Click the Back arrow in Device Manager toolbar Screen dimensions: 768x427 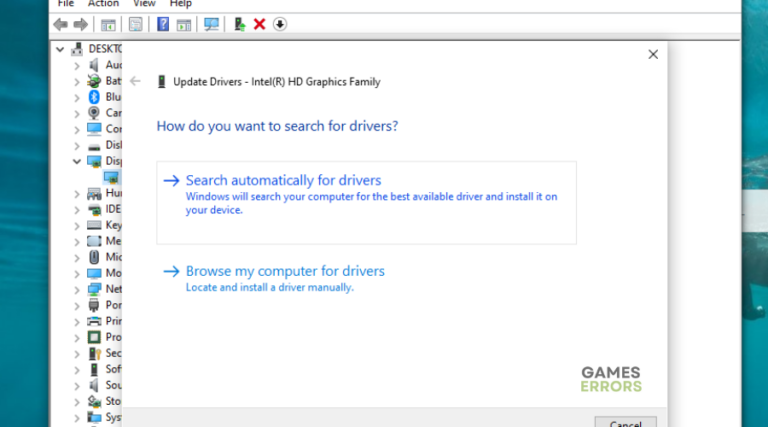[61, 24]
